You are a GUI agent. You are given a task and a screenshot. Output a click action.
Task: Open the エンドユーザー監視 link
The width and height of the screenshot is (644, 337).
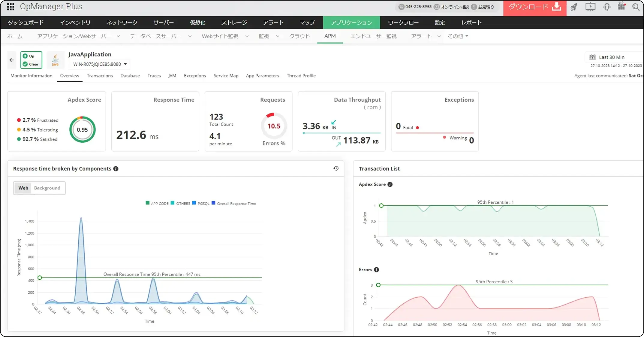373,36
